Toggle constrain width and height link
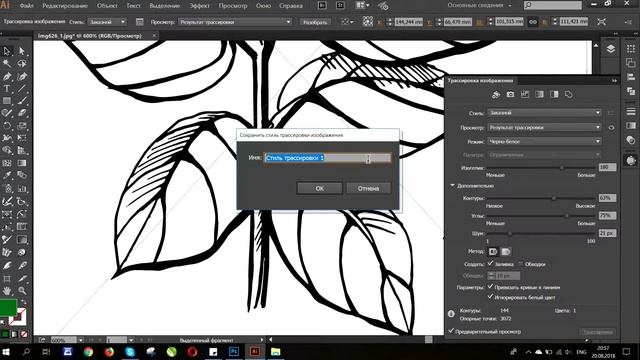The width and height of the screenshot is (640, 360). (x=533, y=22)
